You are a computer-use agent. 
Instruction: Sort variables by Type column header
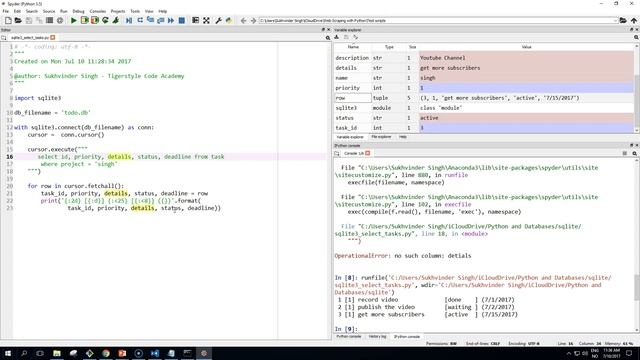(x=389, y=47)
